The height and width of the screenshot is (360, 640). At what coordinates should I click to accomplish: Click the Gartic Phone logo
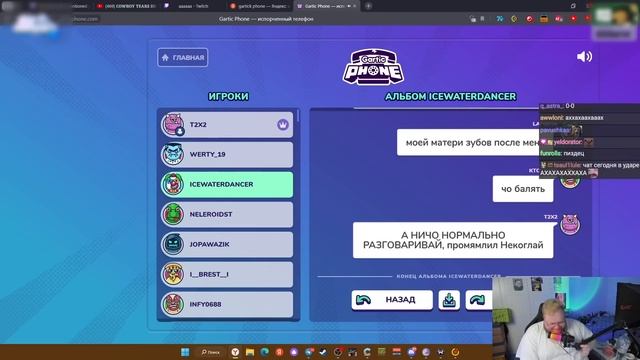(x=373, y=67)
